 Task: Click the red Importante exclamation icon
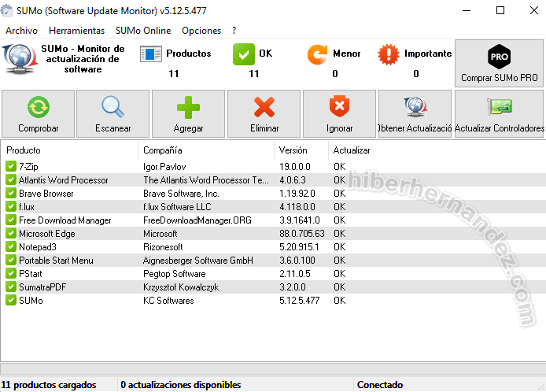tap(389, 54)
